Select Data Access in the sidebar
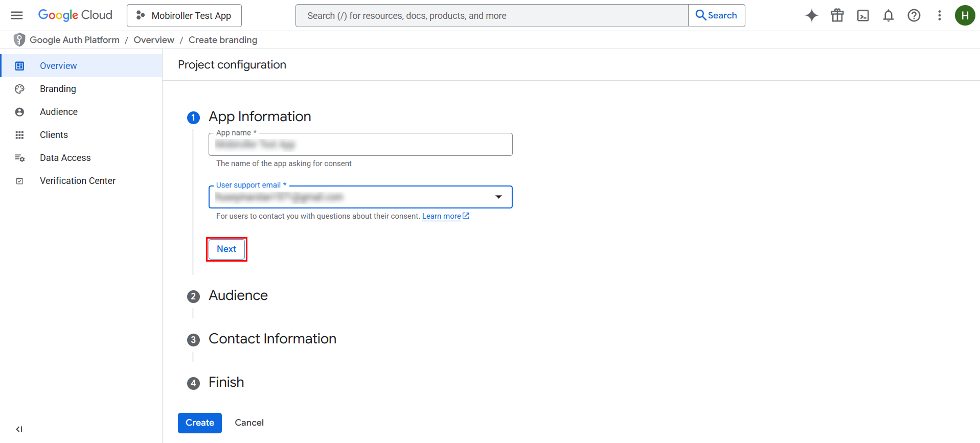The width and height of the screenshot is (980, 443). tap(81, 158)
